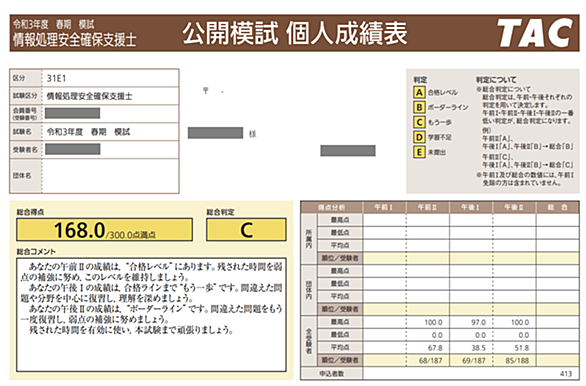586x386 pixels.
Task: Click the 区分 value 31E1
Action: [56, 78]
